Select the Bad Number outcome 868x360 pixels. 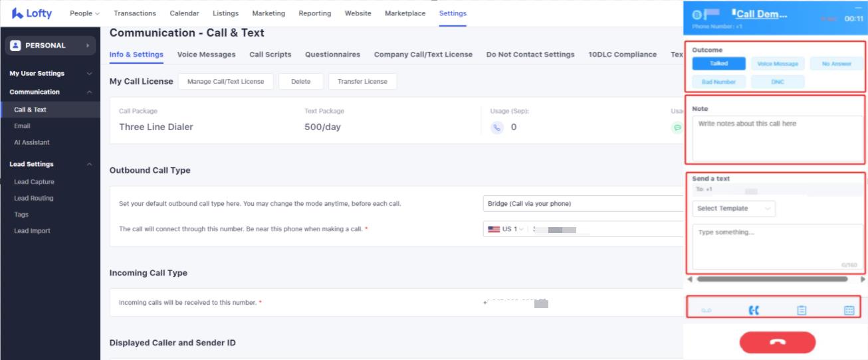click(718, 82)
